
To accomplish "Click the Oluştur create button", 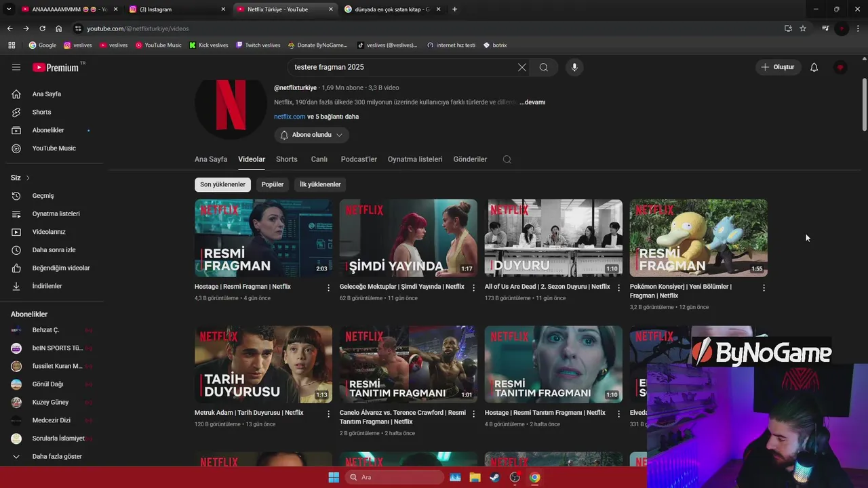I will pyautogui.click(x=777, y=67).
